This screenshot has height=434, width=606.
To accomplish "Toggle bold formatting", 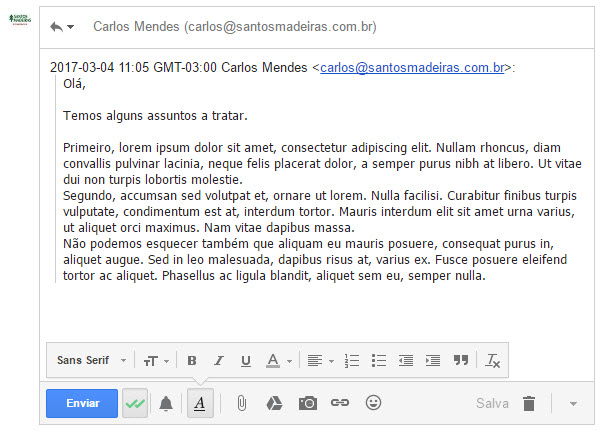I will point(192,360).
